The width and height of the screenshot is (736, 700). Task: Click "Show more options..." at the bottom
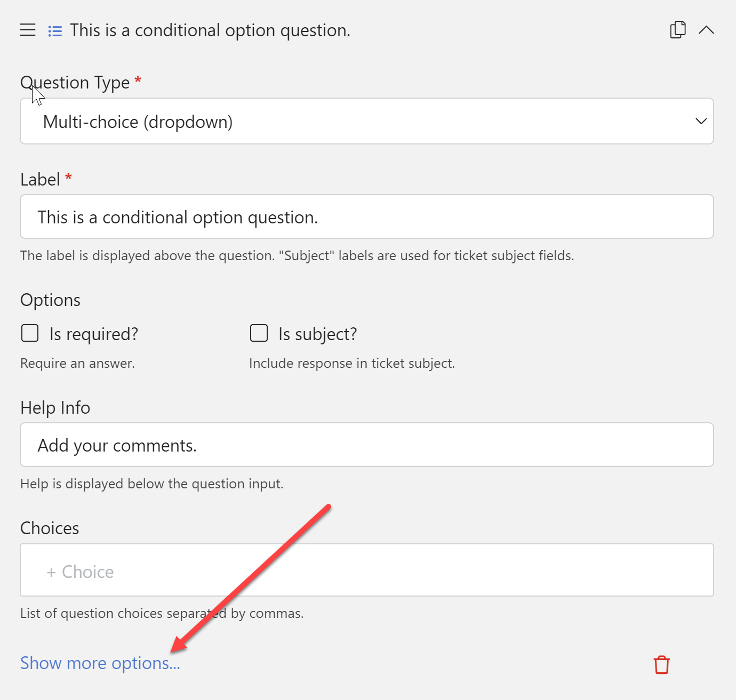point(100,663)
